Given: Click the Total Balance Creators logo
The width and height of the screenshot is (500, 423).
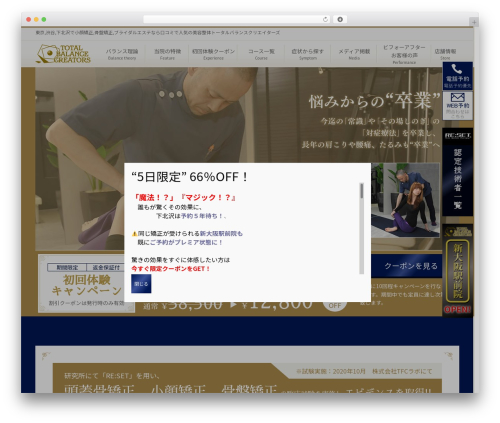Looking at the screenshot, I should pyautogui.click(x=63, y=54).
